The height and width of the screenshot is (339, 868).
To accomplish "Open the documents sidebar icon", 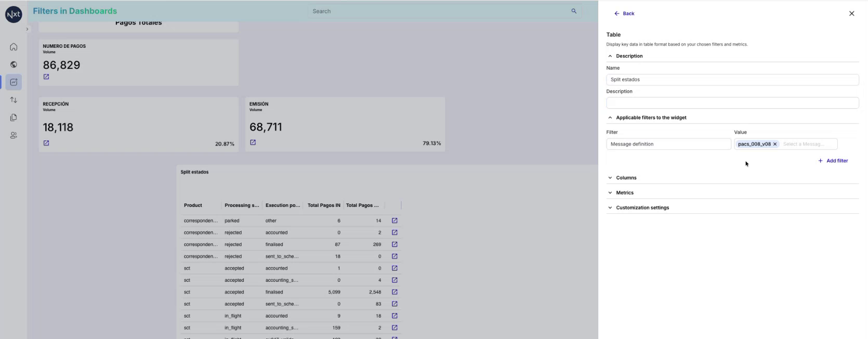I will pos(14,118).
